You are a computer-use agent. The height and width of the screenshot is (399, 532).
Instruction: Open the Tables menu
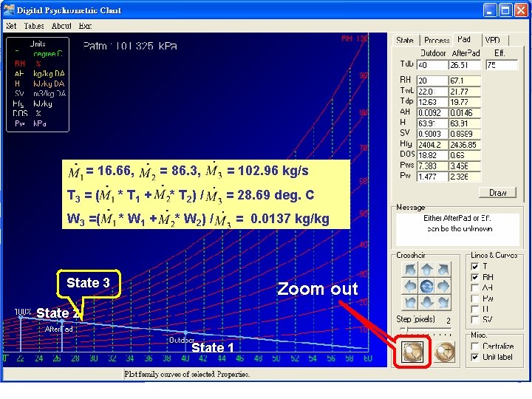(x=34, y=26)
